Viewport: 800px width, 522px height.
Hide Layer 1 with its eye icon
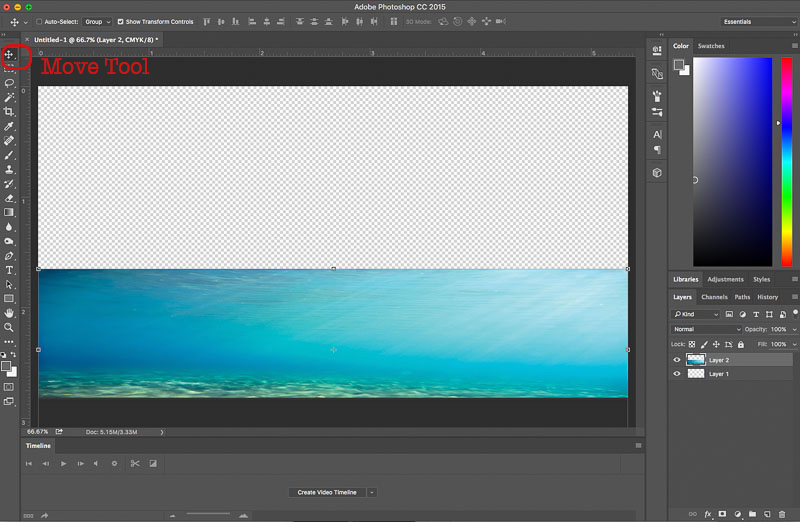coord(677,374)
